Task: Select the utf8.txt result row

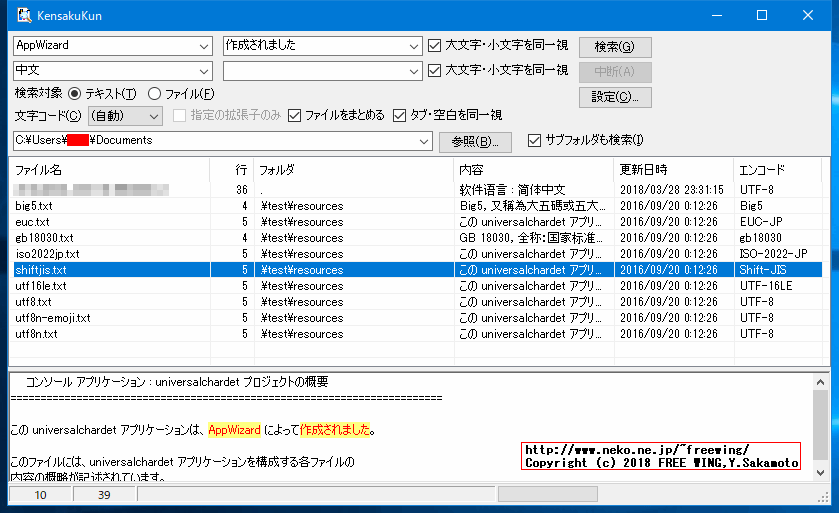Action: 417,302
